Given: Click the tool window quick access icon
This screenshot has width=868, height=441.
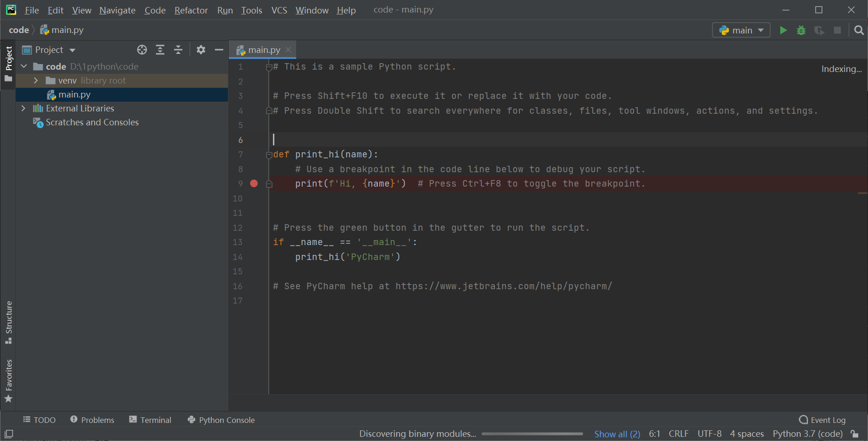Looking at the screenshot, I should [9, 434].
